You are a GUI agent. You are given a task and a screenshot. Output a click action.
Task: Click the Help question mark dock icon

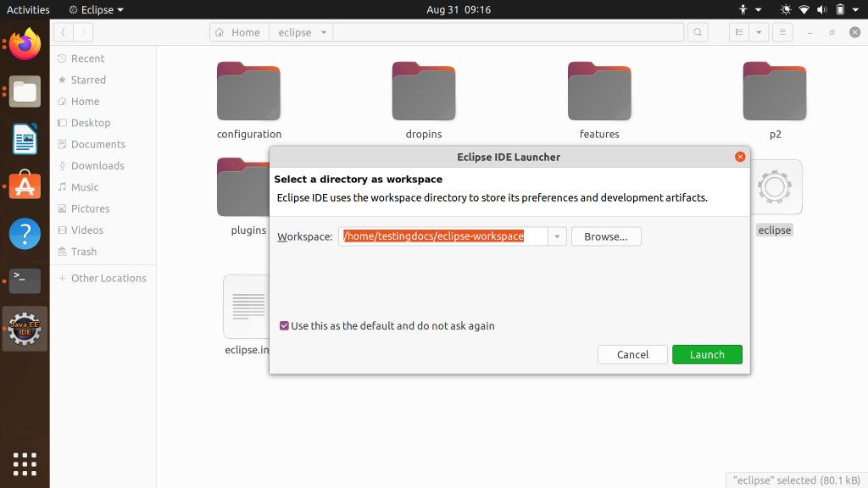pyautogui.click(x=25, y=233)
